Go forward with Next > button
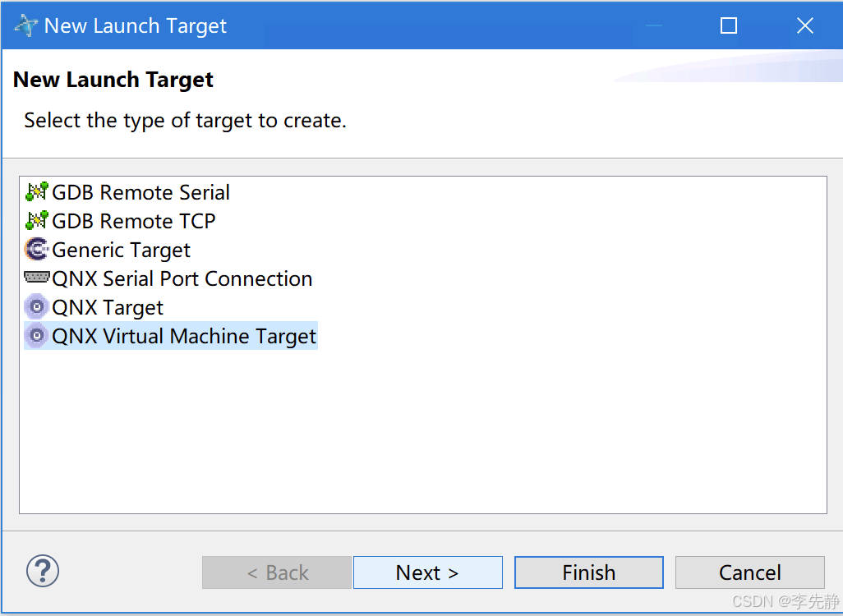Image resolution: width=843 pixels, height=616 pixels. 428,572
